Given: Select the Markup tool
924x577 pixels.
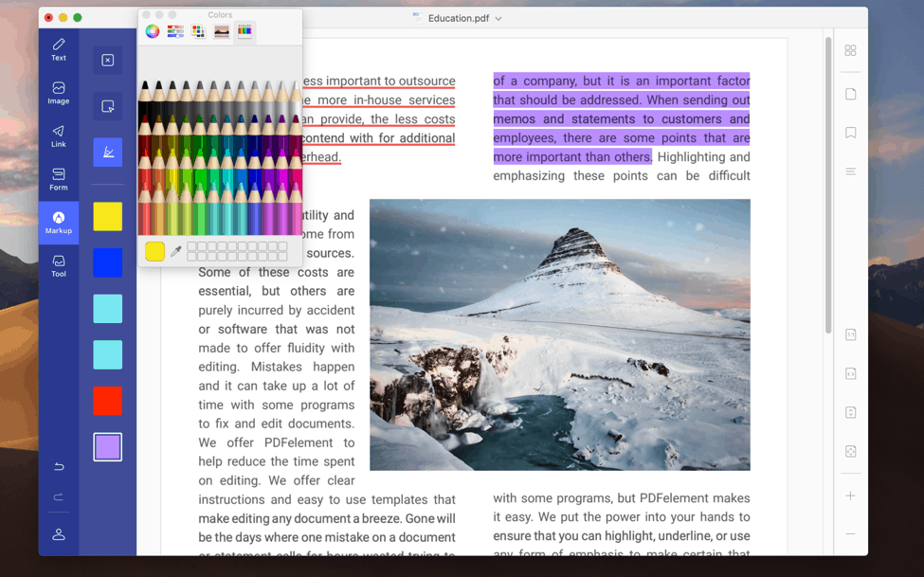Looking at the screenshot, I should point(58,220).
